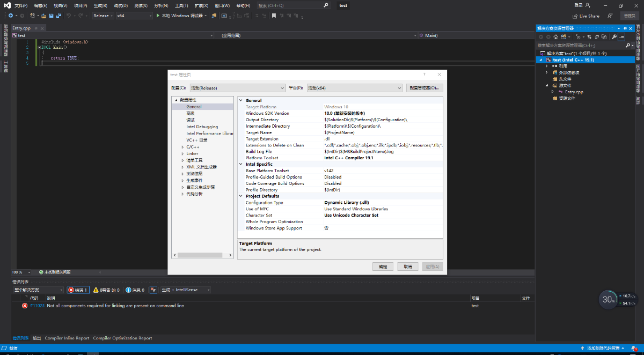Toggle the Errors 1 filter button

tap(78, 290)
